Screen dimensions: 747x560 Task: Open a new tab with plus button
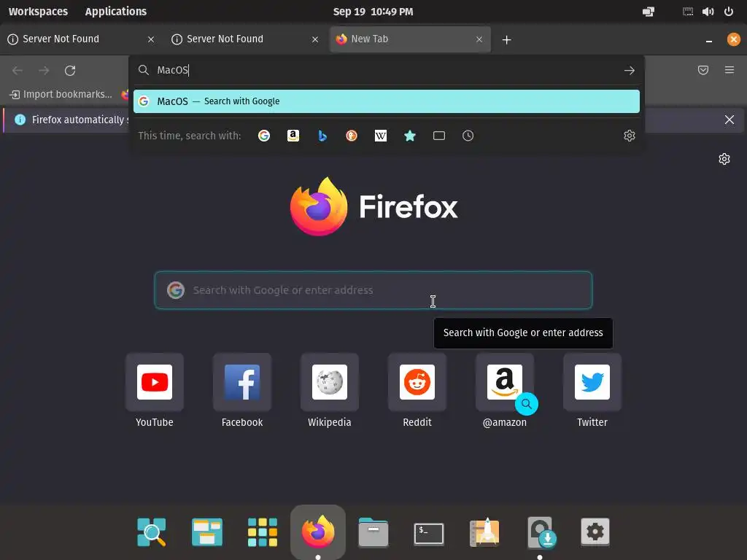tap(506, 40)
